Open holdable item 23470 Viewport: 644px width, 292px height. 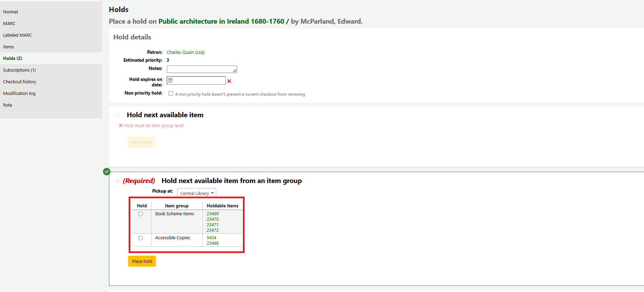213,219
